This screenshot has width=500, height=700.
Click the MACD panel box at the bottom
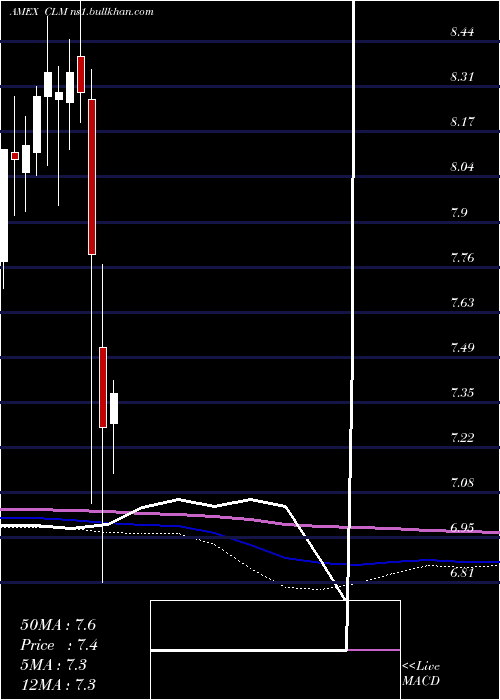coord(275,650)
